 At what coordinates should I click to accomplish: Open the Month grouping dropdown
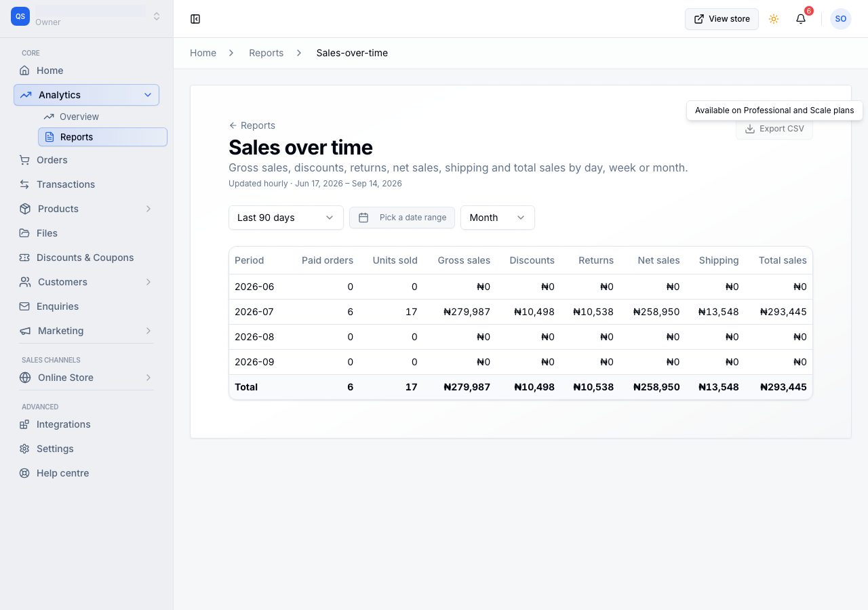498,218
